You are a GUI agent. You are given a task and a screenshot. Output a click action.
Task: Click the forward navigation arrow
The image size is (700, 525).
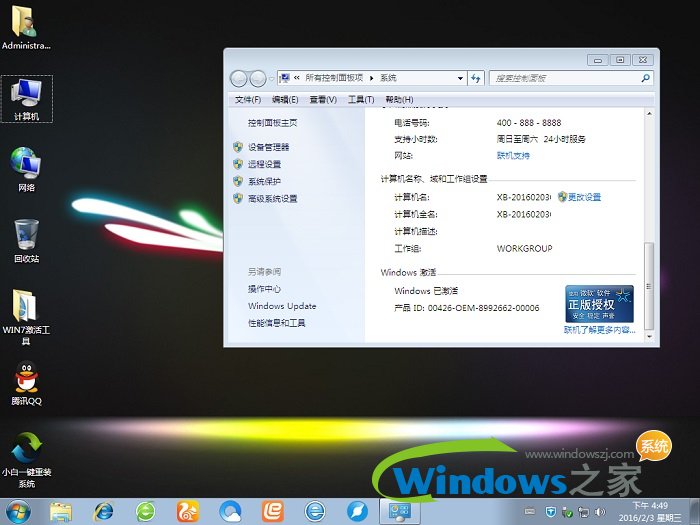point(258,79)
